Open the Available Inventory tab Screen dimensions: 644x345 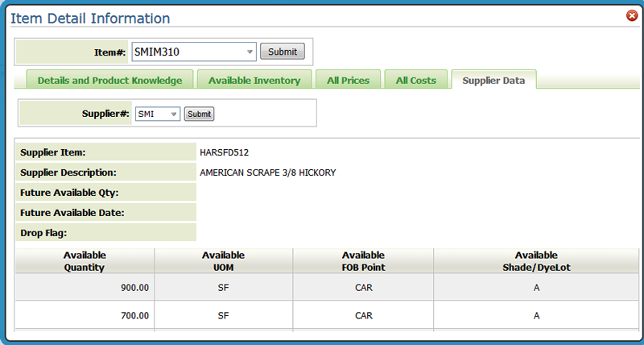point(254,81)
